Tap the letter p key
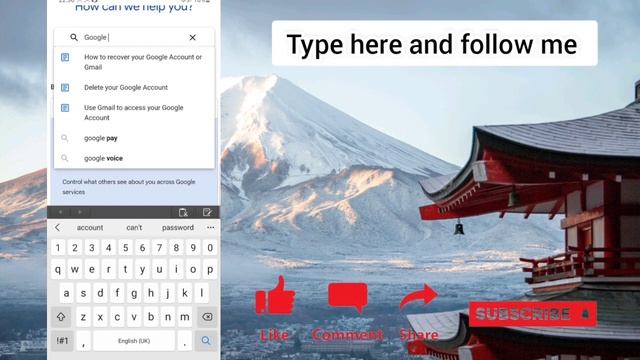This screenshot has height=360, width=640. click(210, 269)
